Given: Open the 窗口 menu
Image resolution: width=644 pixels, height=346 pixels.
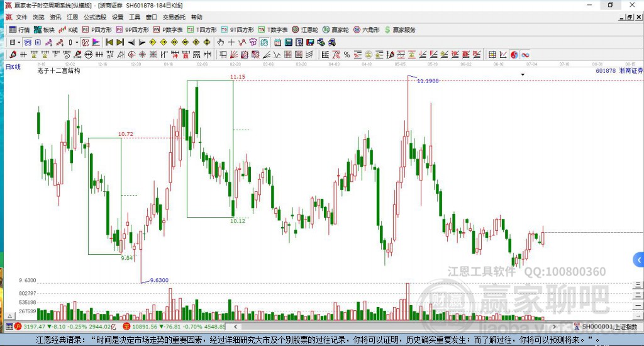Looking at the screenshot, I should (152, 17).
